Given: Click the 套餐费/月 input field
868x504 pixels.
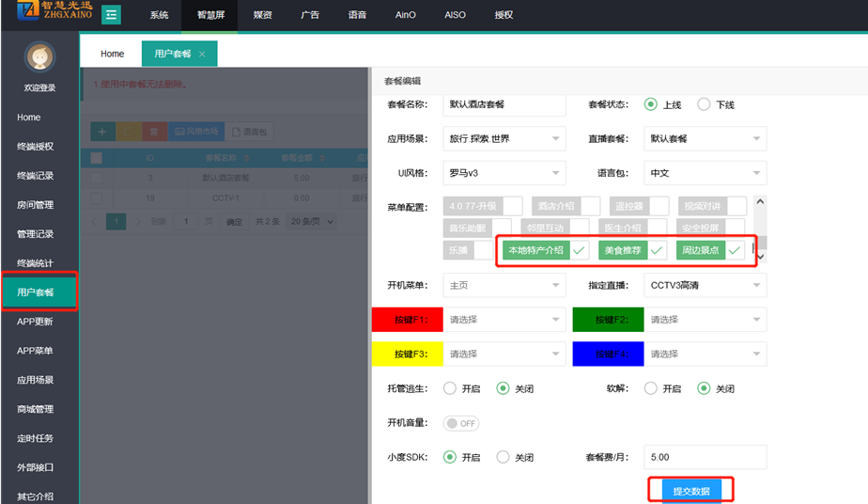Looking at the screenshot, I should (705, 457).
